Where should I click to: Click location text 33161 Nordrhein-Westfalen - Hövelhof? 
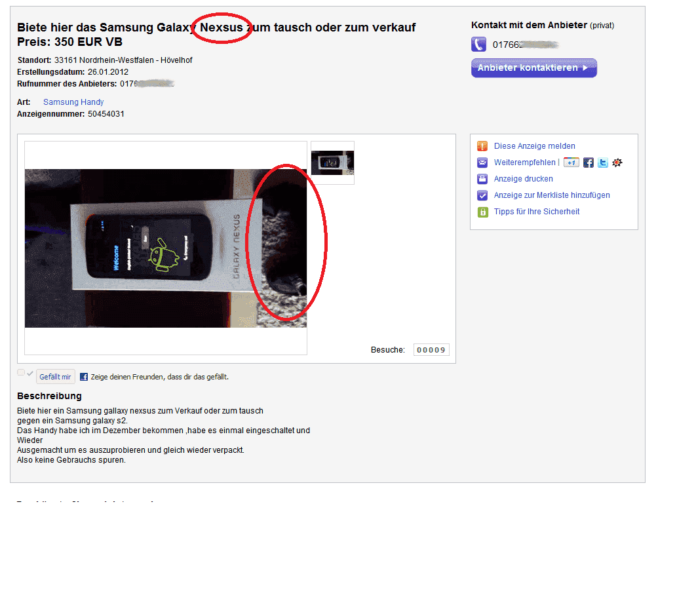click(x=123, y=60)
